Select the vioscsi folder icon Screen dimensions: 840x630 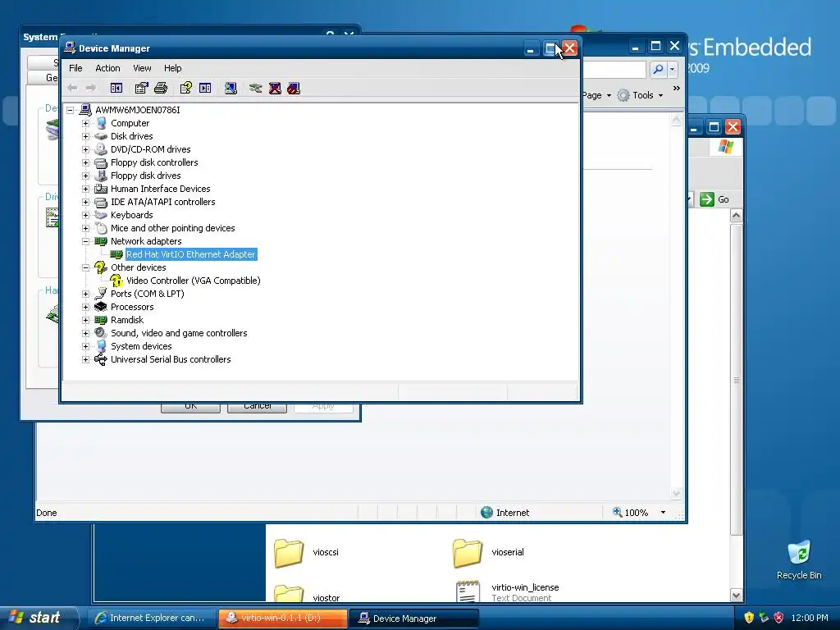(289, 553)
